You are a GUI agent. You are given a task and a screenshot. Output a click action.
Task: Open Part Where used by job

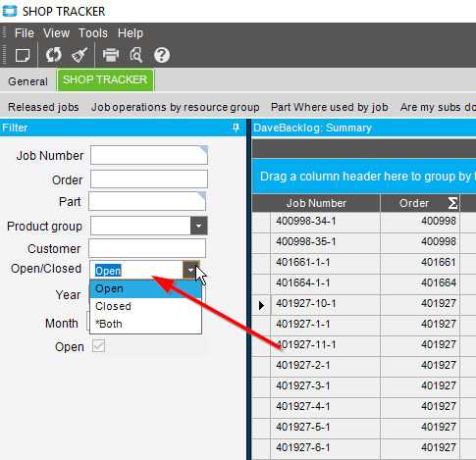point(330,107)
